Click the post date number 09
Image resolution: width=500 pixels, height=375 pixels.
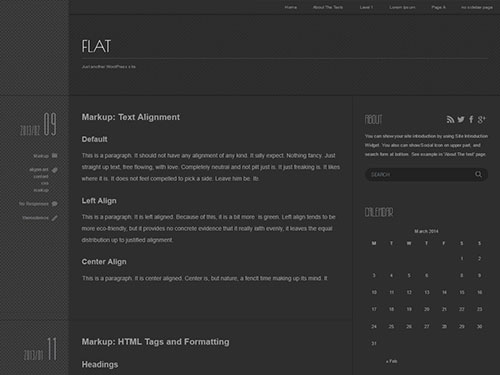pos(50,124)
